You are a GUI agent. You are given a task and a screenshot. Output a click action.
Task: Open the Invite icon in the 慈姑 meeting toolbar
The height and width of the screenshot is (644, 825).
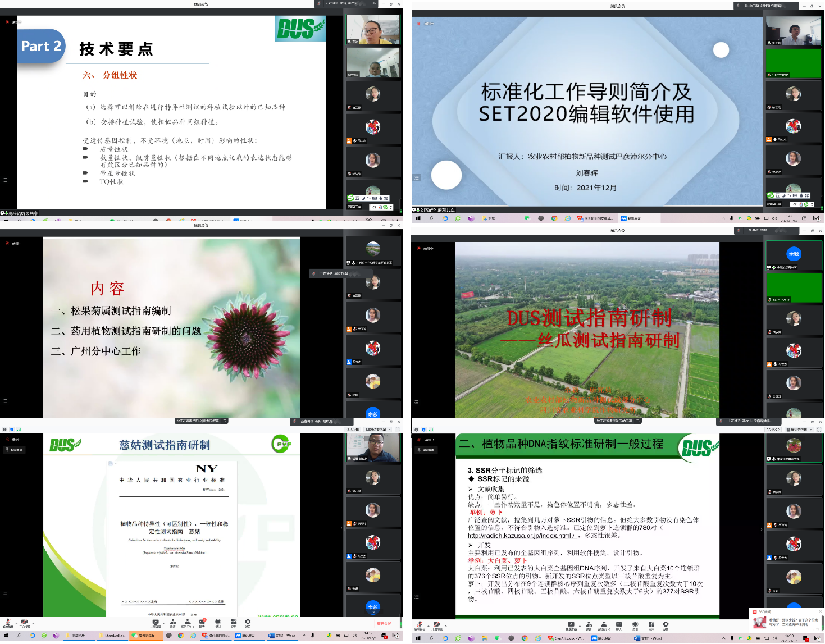(x=173, y=623)
